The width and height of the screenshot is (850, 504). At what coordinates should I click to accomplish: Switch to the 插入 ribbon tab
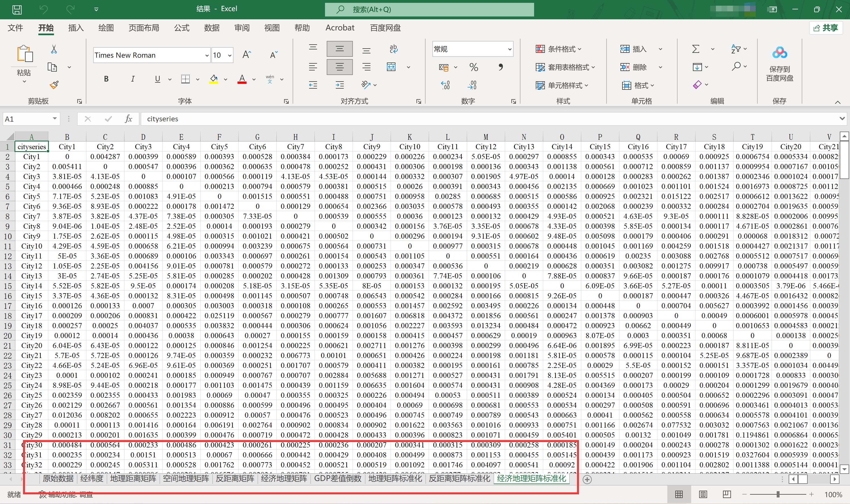pyautogui.click(x=76, y=28)
